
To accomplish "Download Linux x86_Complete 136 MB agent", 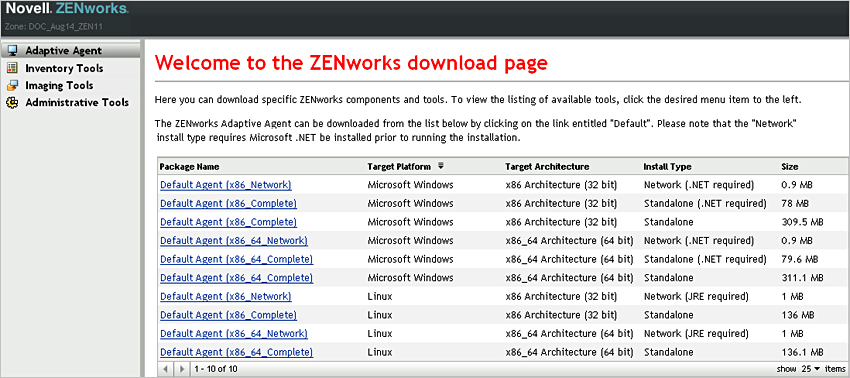I will click(x=228, y=315).
